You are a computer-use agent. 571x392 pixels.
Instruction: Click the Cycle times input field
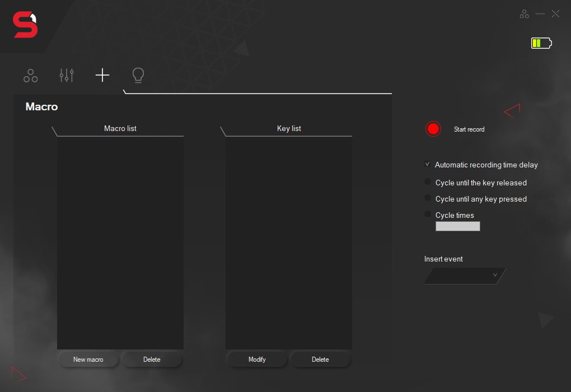(457, 226)
